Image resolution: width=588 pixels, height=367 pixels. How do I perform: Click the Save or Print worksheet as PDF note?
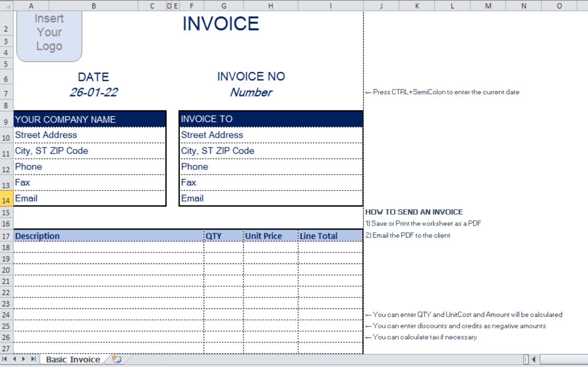423,223
